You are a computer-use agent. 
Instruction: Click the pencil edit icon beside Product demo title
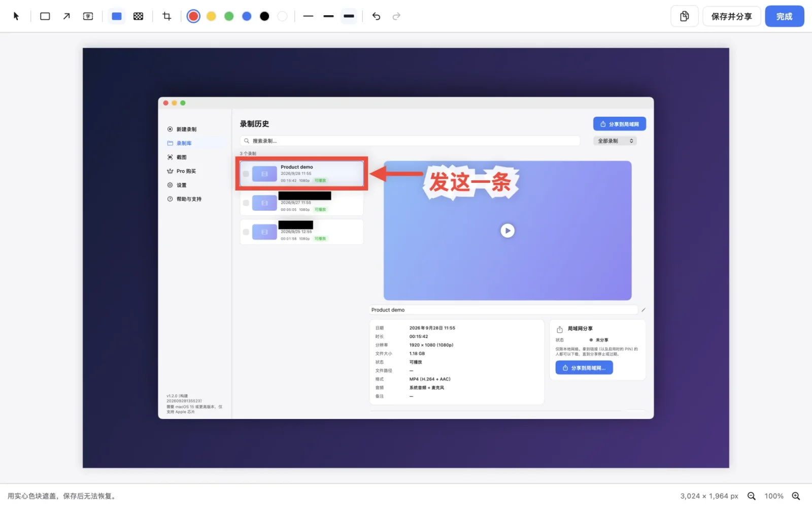coord(643,310)
